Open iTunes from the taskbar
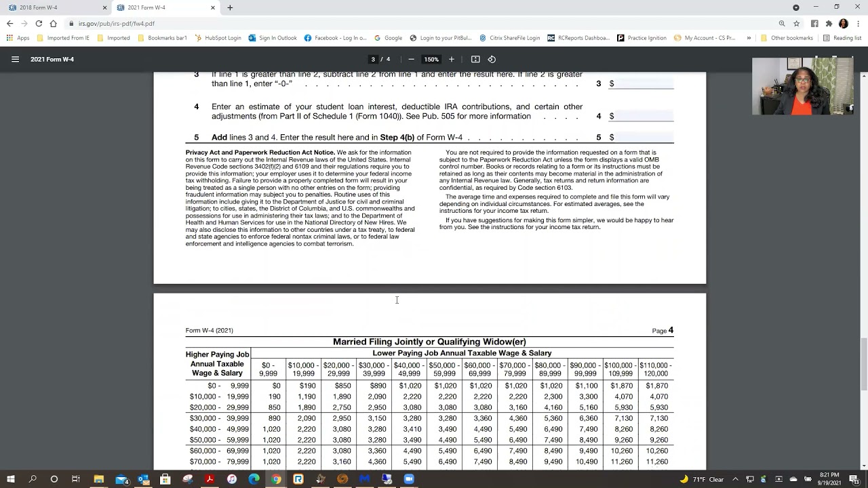This screenshot has width=868, height=488. [232, 479]
